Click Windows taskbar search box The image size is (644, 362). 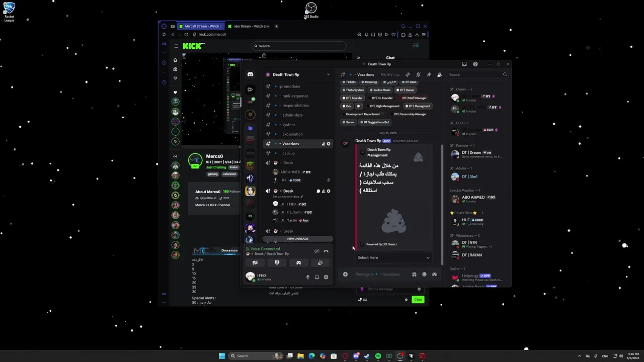tap(256, 356)
